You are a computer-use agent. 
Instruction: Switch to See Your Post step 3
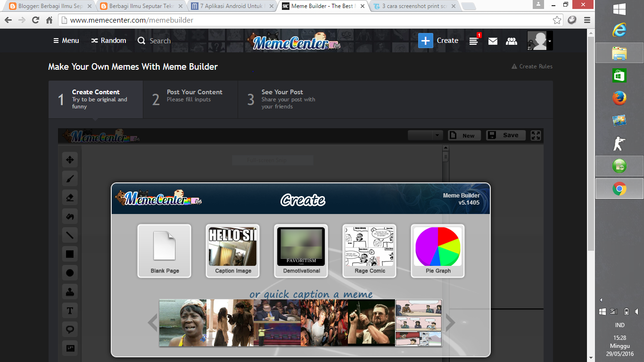click(285, 99)
